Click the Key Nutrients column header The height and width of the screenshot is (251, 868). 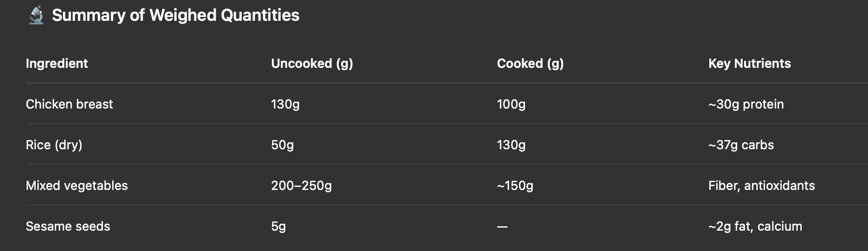click(x=749, y=63)
